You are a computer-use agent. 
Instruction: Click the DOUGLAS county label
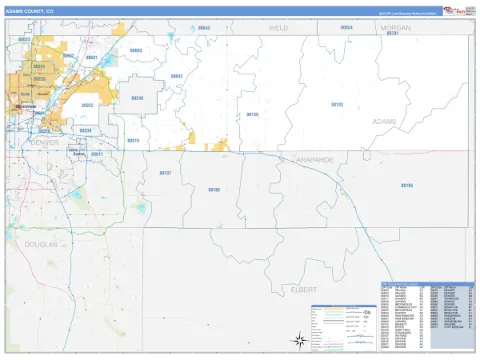tap(41, 244)
